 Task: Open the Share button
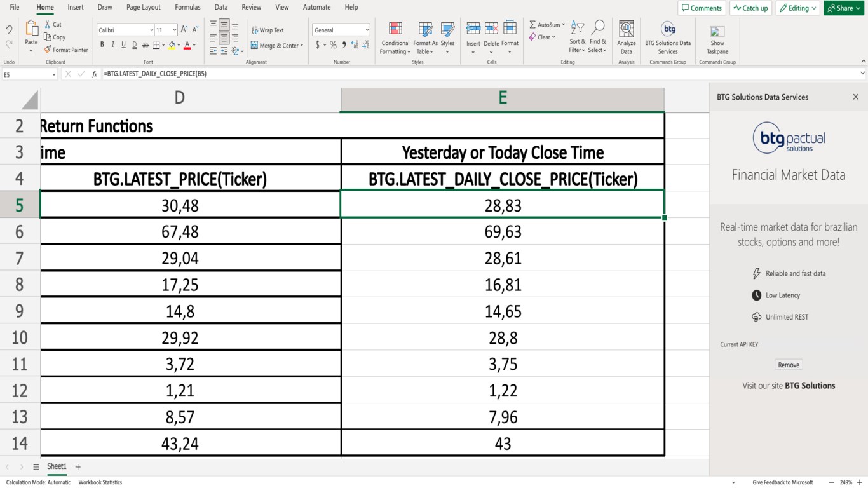click(x=844, y=8)
